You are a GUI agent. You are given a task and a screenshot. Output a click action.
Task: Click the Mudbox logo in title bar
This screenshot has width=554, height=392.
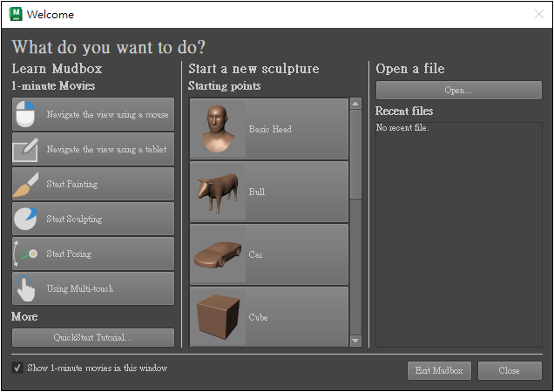[x=16, y=14]
